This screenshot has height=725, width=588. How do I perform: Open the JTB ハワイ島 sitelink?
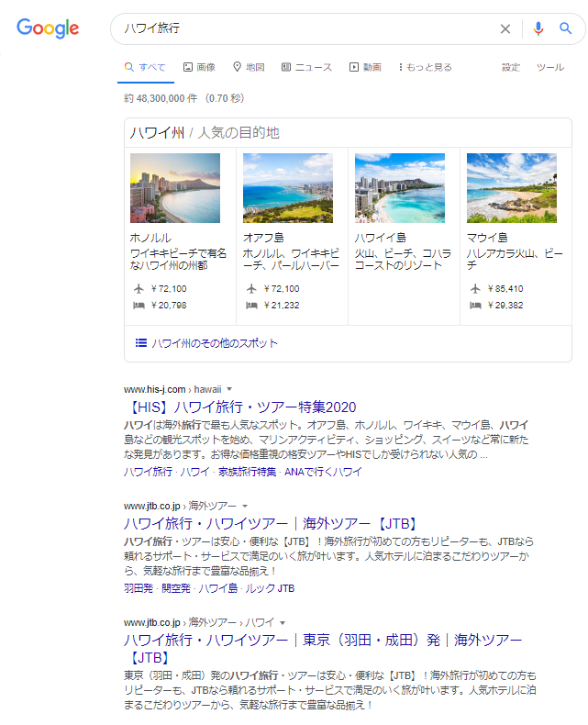tap(218, 588)
